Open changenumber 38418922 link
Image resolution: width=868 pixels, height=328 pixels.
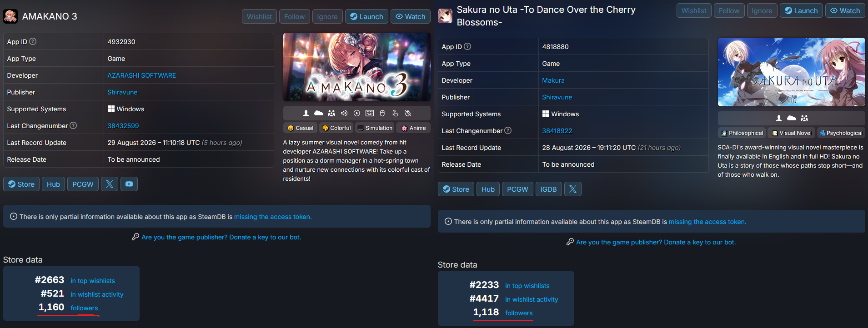557,131
